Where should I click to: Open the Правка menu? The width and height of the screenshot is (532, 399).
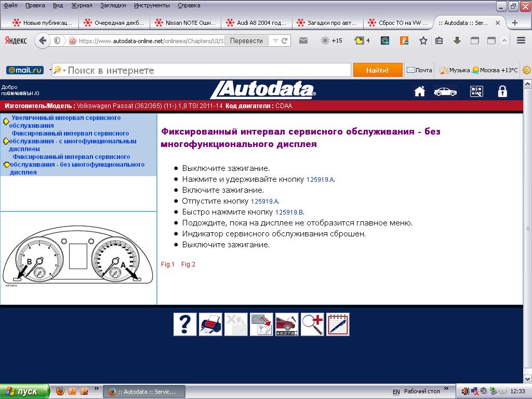(x=35, y=5)
